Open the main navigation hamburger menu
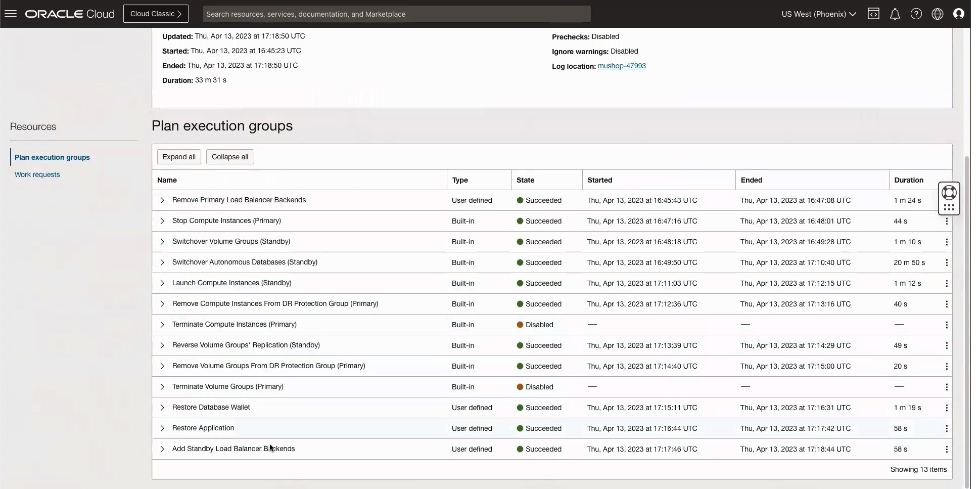 tap(10, 13)
